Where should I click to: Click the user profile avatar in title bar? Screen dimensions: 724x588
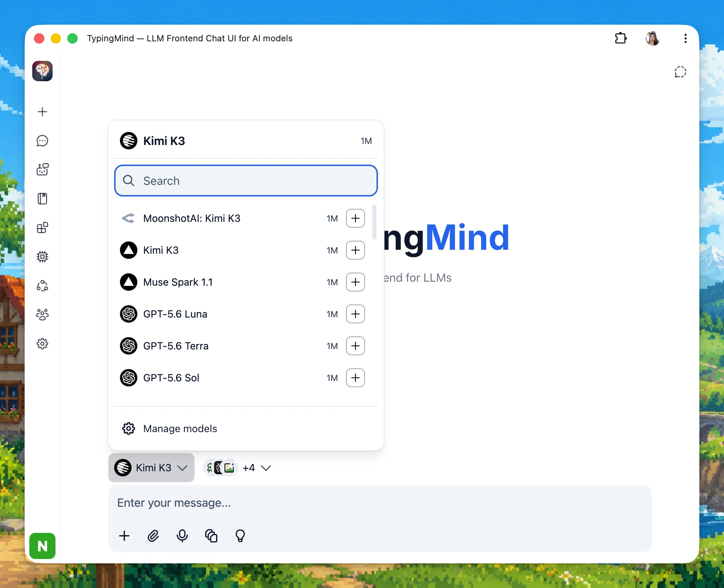click(653, 38)
